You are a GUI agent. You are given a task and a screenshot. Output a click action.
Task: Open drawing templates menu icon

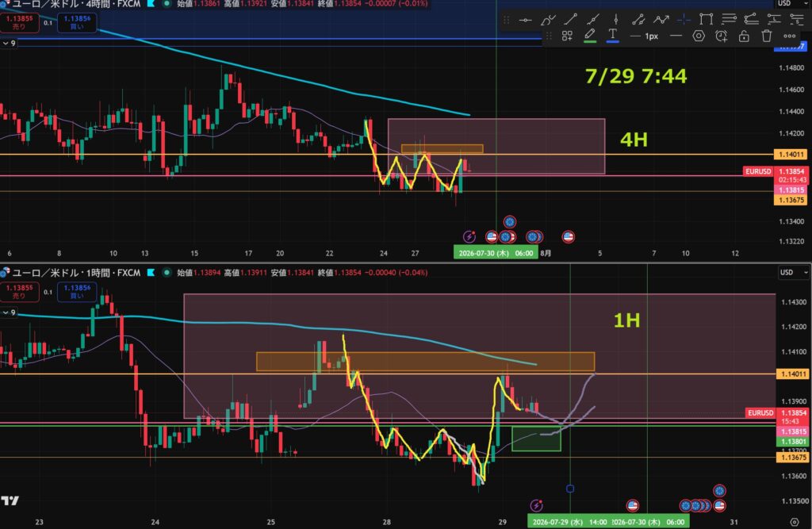tap(567, 36)
